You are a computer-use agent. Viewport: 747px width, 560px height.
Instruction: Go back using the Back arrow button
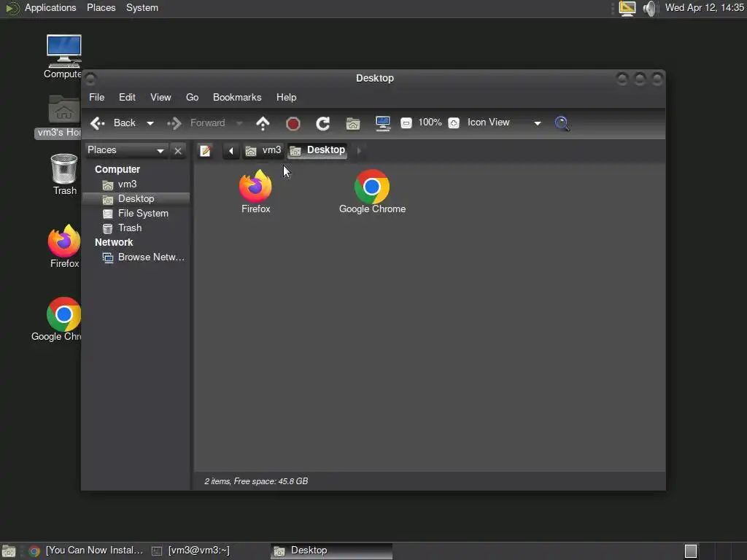point(113,122)
